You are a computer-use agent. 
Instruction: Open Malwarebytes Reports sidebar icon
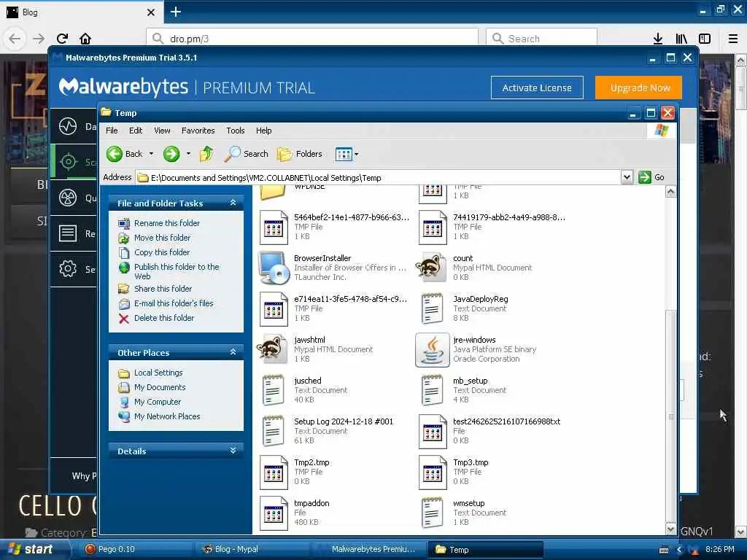tap(68, 233)
